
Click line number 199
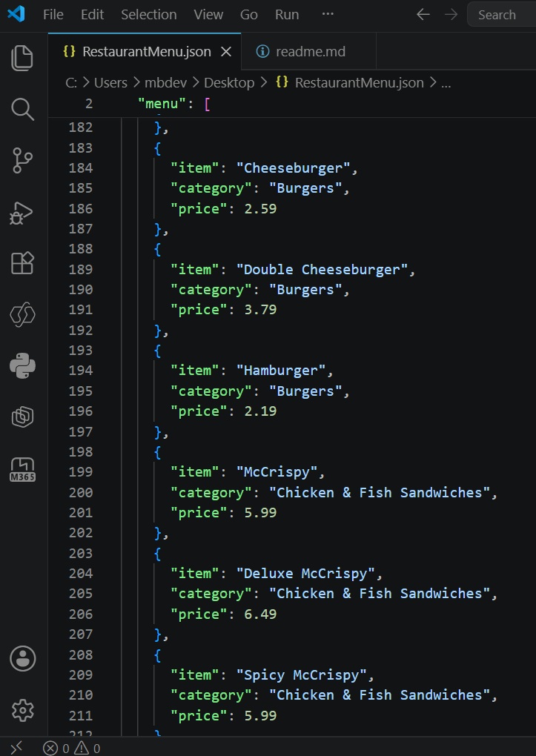[81, 472]
